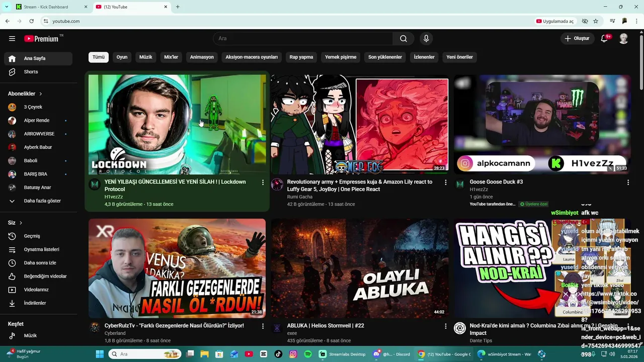Open Geçmiş watch history
This screenshot has width=644, height=362.
[x=38, y=236]
